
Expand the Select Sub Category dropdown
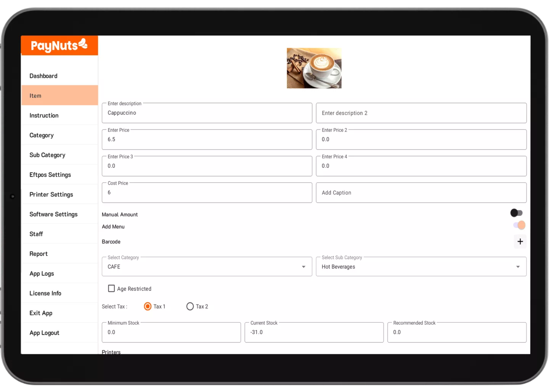pos(518,267)
